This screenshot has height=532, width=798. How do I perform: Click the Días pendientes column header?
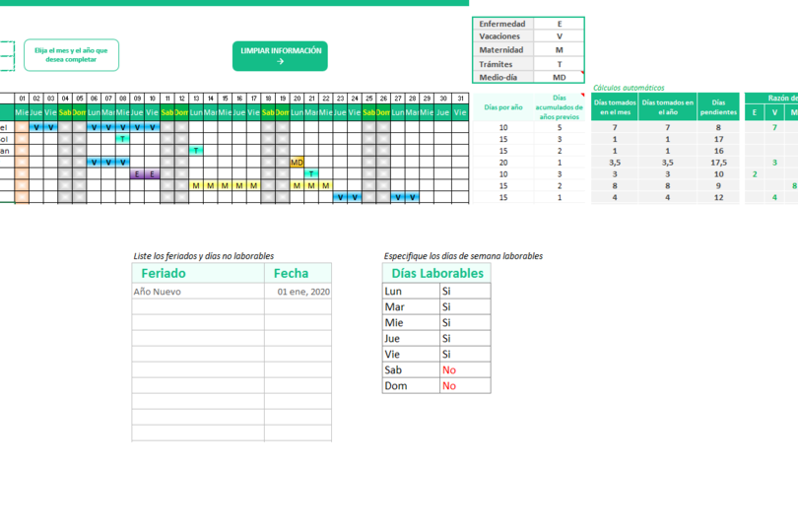pos(718,107)
